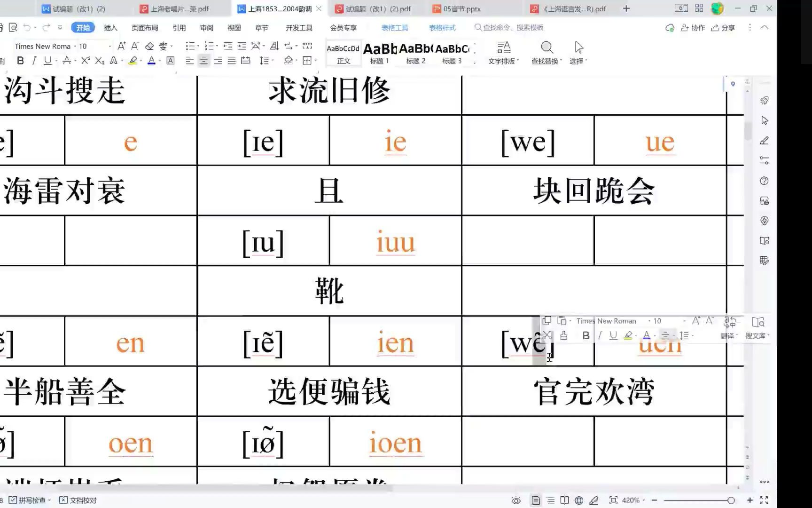Toggle spell check in status bar
Viewport: 812px width, 508px height.
pyautogui.click(x=28, y=500)
